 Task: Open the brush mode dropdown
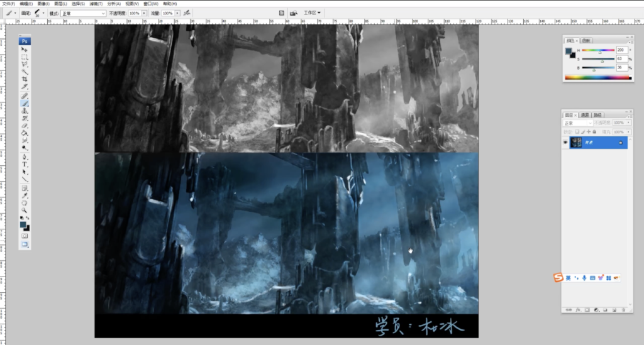84,13
